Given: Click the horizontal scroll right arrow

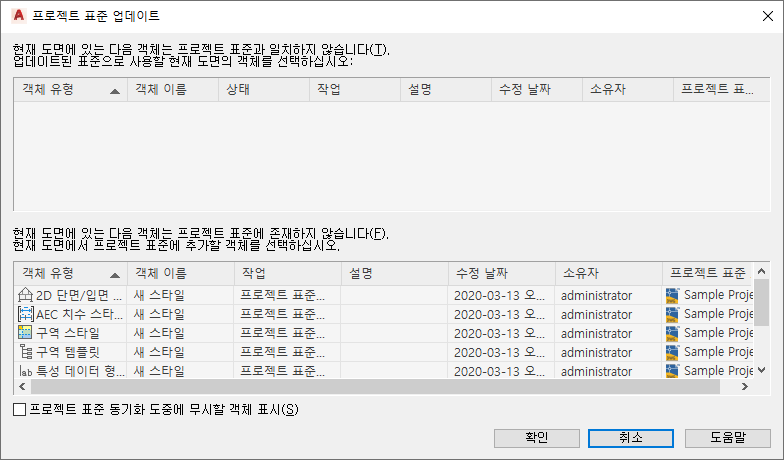Looking at the screenshot, I should (745, 386).
